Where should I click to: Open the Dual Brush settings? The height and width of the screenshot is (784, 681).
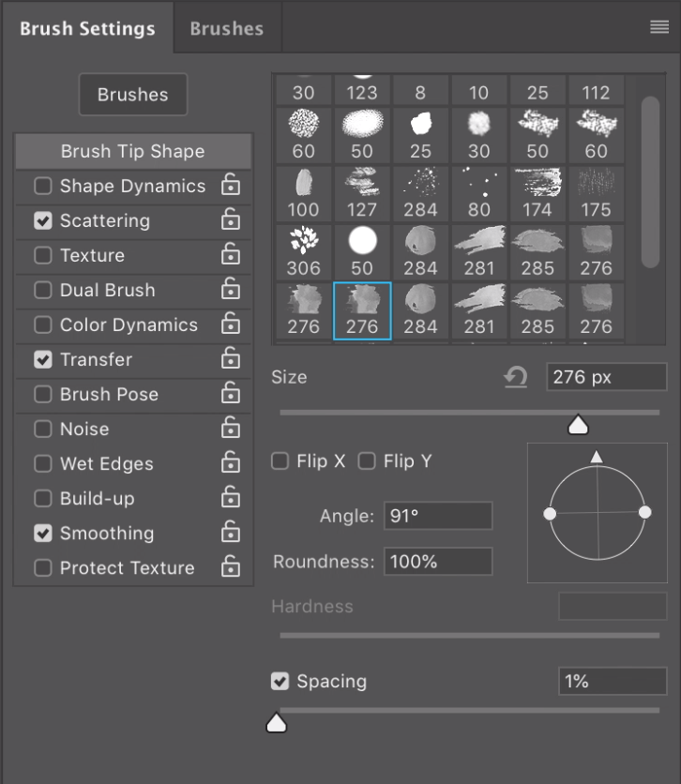coord(107,290)
